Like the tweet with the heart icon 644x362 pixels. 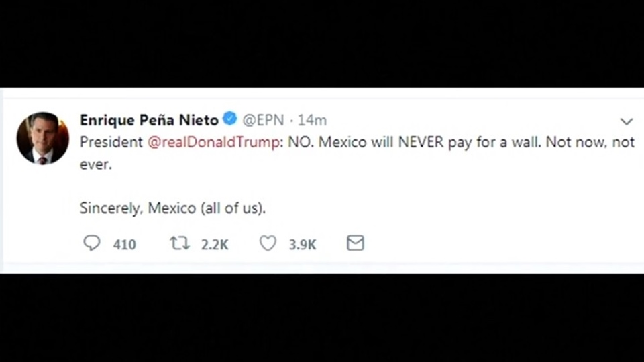tap(268, 243)
